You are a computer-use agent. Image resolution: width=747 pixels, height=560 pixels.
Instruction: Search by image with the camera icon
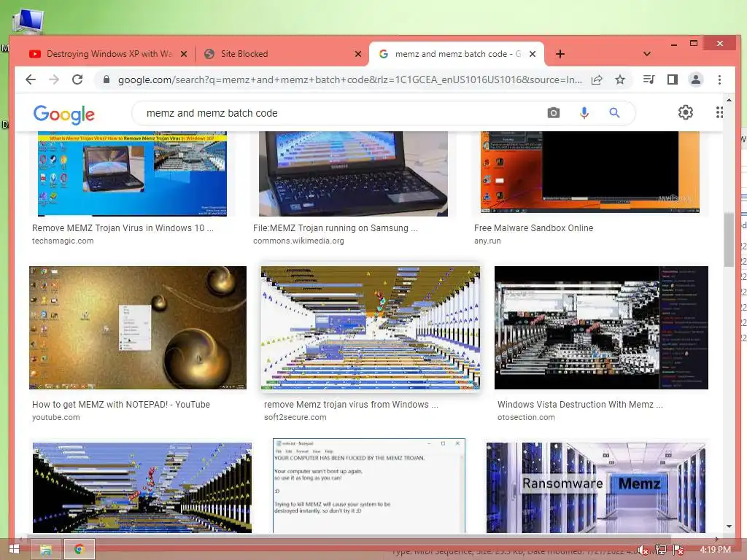(553, 113)
